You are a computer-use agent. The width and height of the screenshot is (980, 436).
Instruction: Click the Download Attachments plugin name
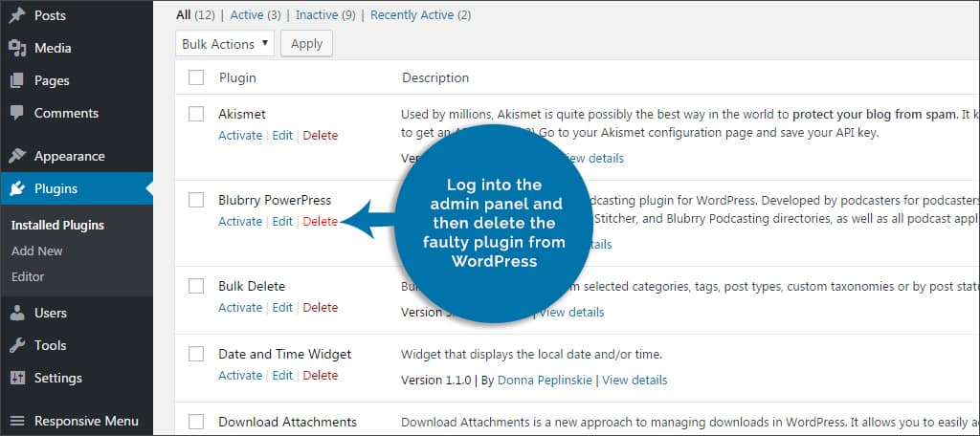click(287, 422)
